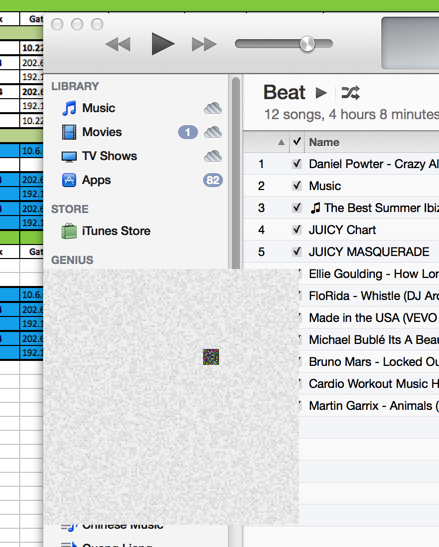Click the Music note icon in sidebar
439x547 pixels.
point(69,108)
